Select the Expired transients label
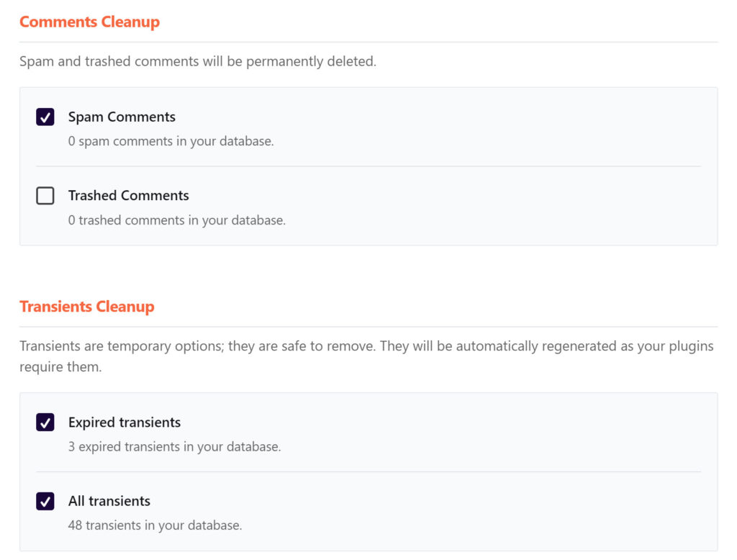Image resolution: width=737 pixels, height=560 pixels. 124,423
